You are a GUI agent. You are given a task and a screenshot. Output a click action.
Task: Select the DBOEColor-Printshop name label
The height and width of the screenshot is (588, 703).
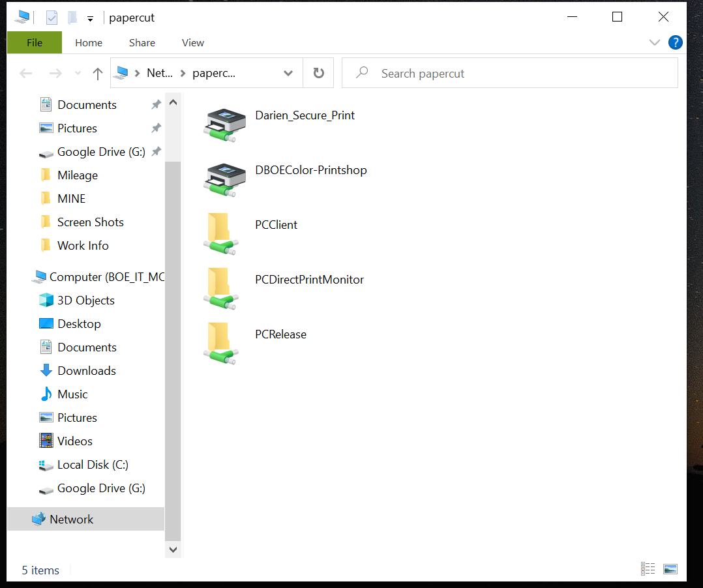click(310, 170)
